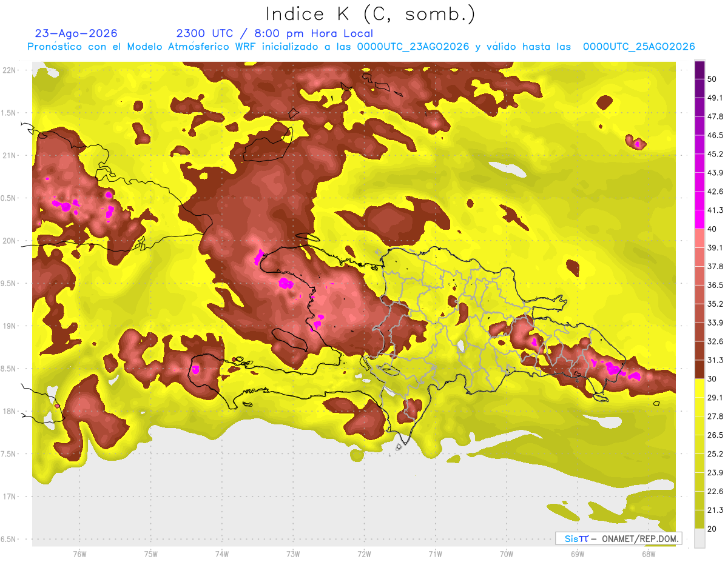Click the colorbar value "31.3"
This screenshot has height=562, width=728.
716,360
